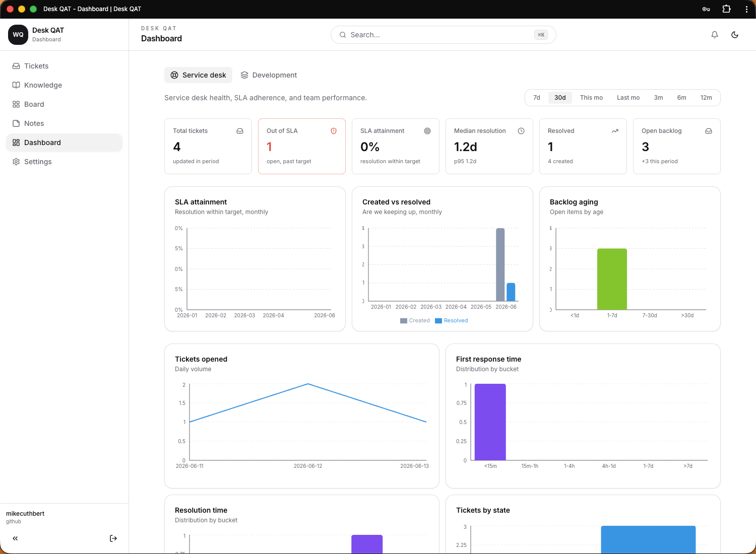Click the Development layers icon
Viewport: 756px width, 554px height.
click(x=244, y=75)
